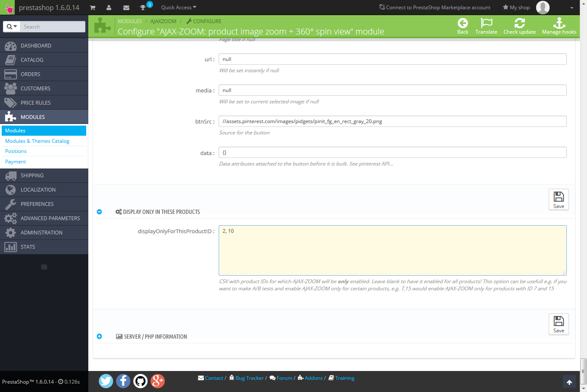Open the Contact footer link
This screenshot has width=587, height=392.
tap(211, 378)
